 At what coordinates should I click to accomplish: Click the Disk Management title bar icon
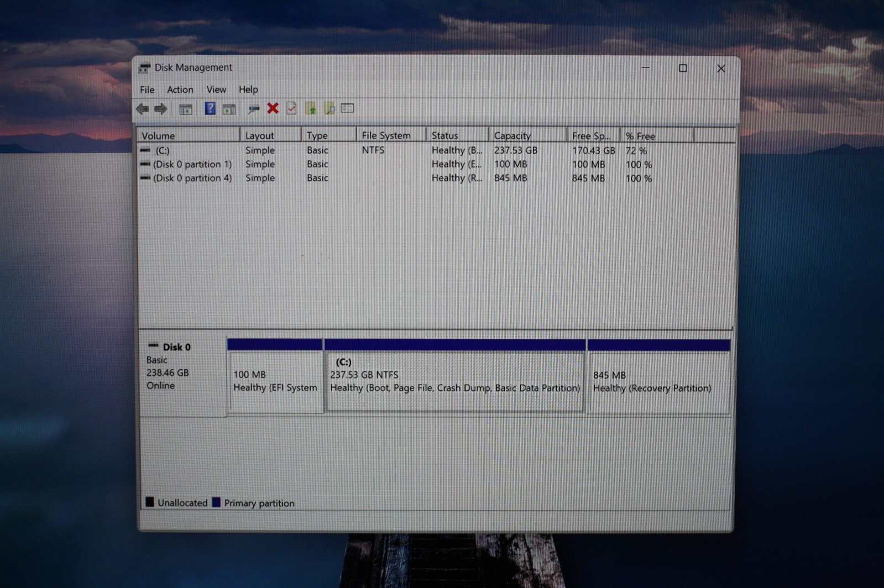click(144, 68)
